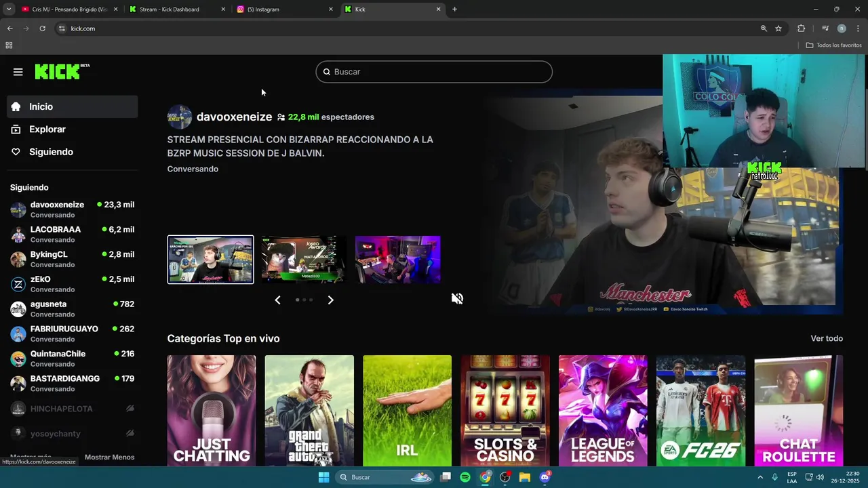Click the Conversando category under stream title
Viewport: 868px width, 488px height.
pos(193,169)
